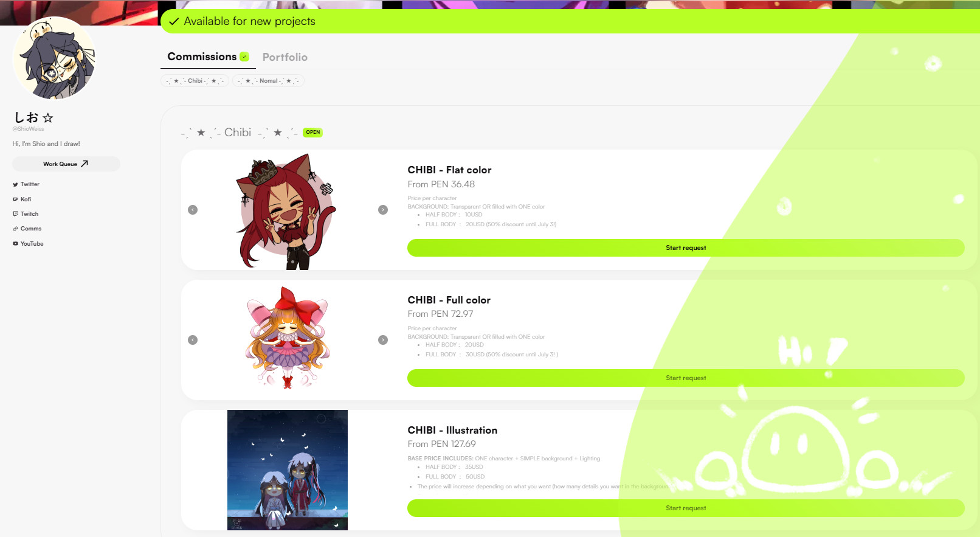Click the Kofi cup icon
The height and width of the screenshot is (537, 980).
click(x=15, y=199)
